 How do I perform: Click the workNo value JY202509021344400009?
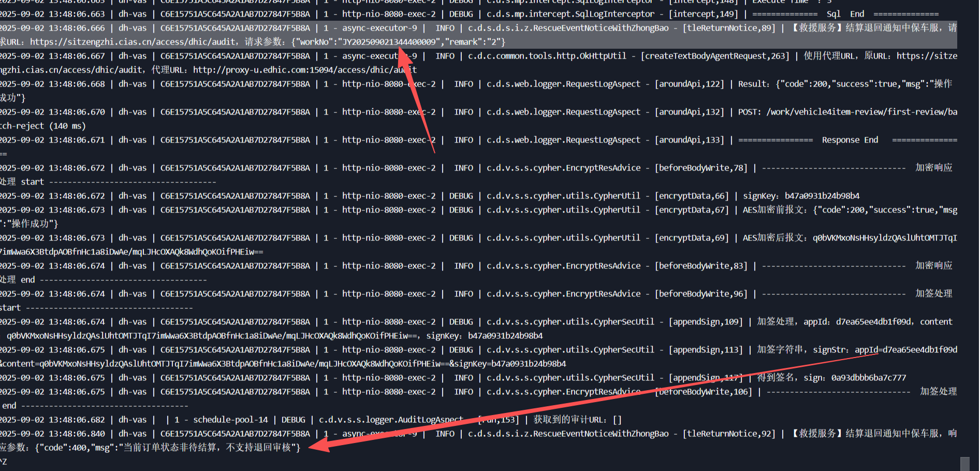(x=386, y=42)
